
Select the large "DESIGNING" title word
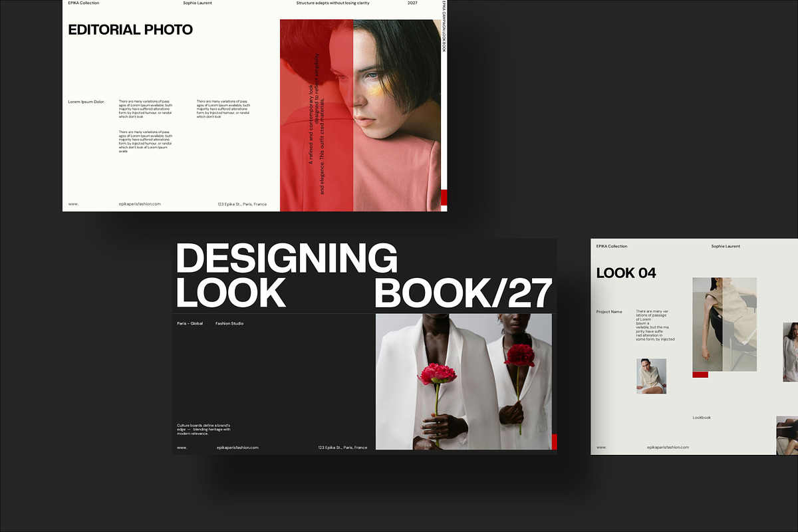click(287, 258)
